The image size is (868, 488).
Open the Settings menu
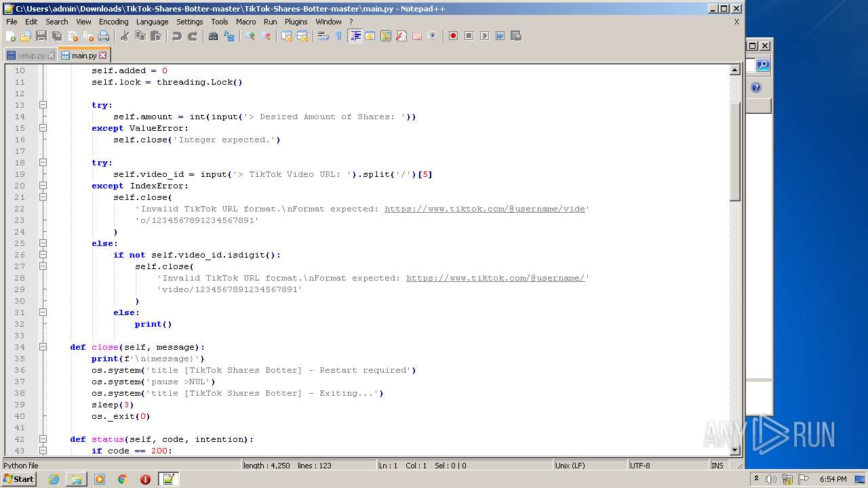pos(190,22)
